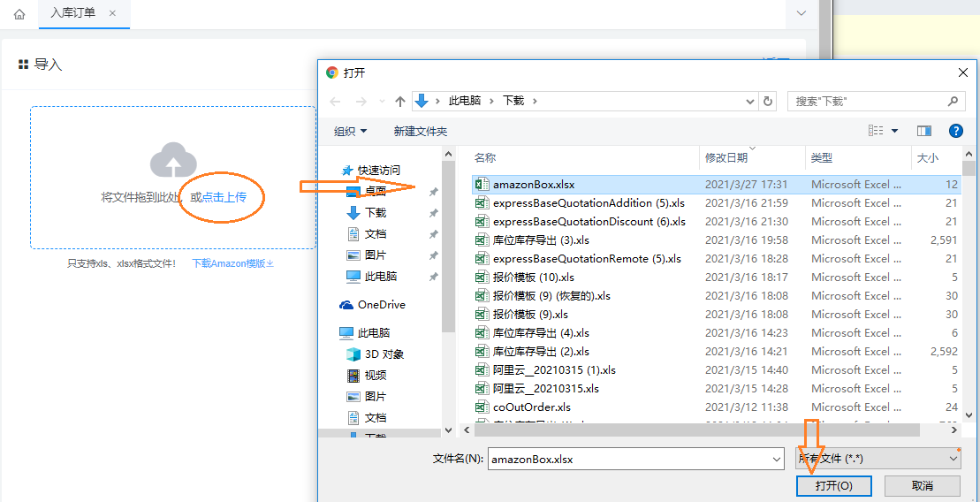The height and width of the screenshot is (502, 980).
Task: Open the 组织 dropdown menu
Action: (x=350, y=131)
